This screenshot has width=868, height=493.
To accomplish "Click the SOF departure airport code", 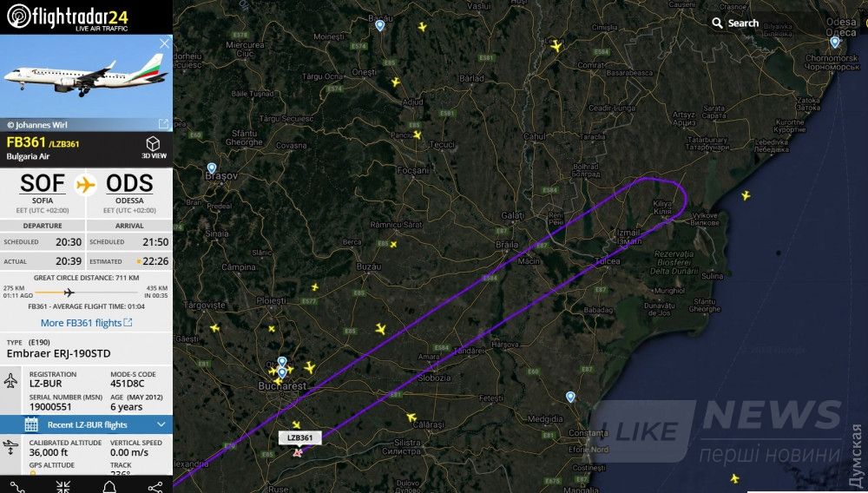I will 43,183.
